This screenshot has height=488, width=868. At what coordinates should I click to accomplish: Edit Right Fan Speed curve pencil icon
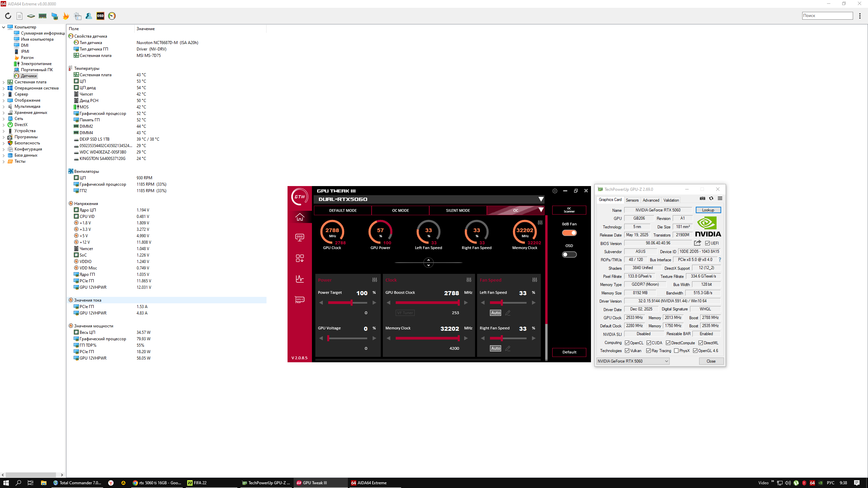[508, 348]
